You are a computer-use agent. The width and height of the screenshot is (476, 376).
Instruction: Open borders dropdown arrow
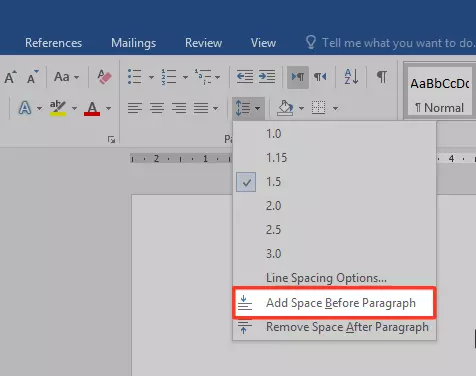point(335,108)
